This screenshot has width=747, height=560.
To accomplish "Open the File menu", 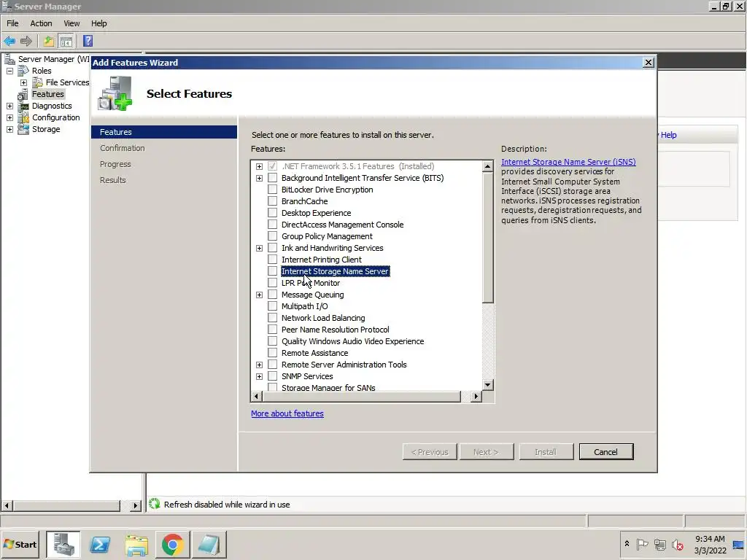I will (x=12, y=23).
